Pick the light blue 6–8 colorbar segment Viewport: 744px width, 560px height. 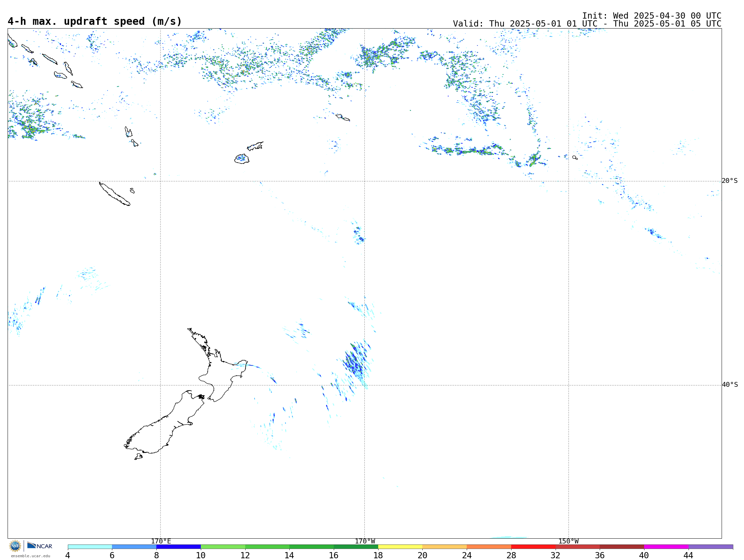pyautogui.click(x=134, y=547)
